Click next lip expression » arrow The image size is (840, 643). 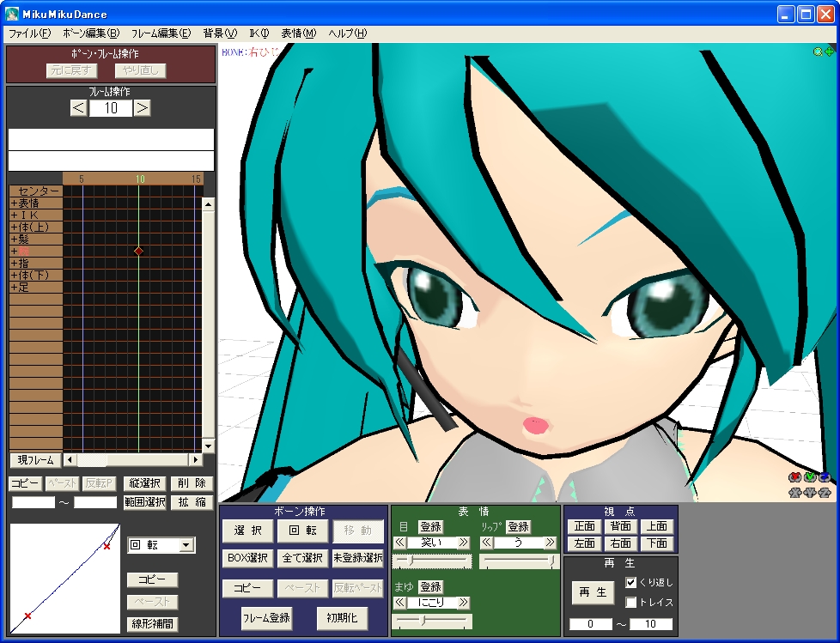click(x=551, y=543)
